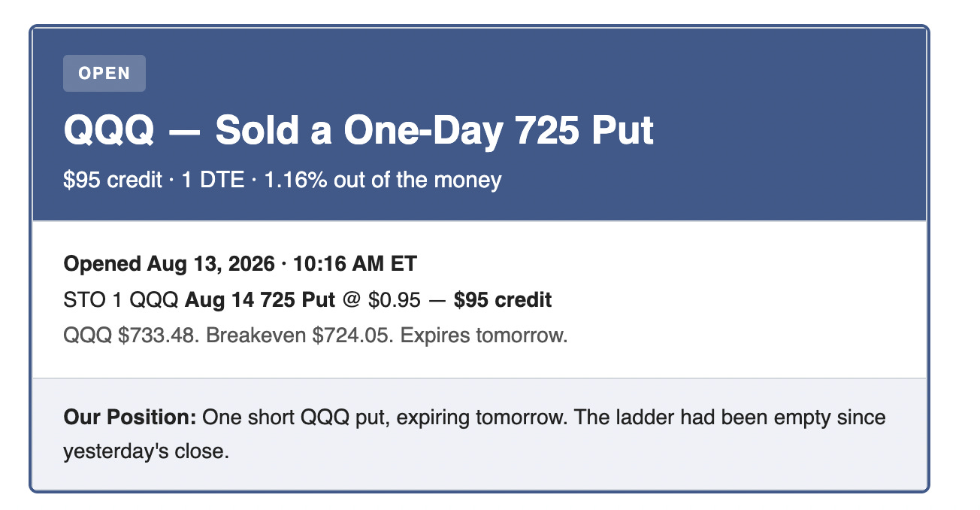Click the 1.16% out of the money text
Image resolution: width=980 pixels, height=510 pixels.
click(x=383, y=181)
